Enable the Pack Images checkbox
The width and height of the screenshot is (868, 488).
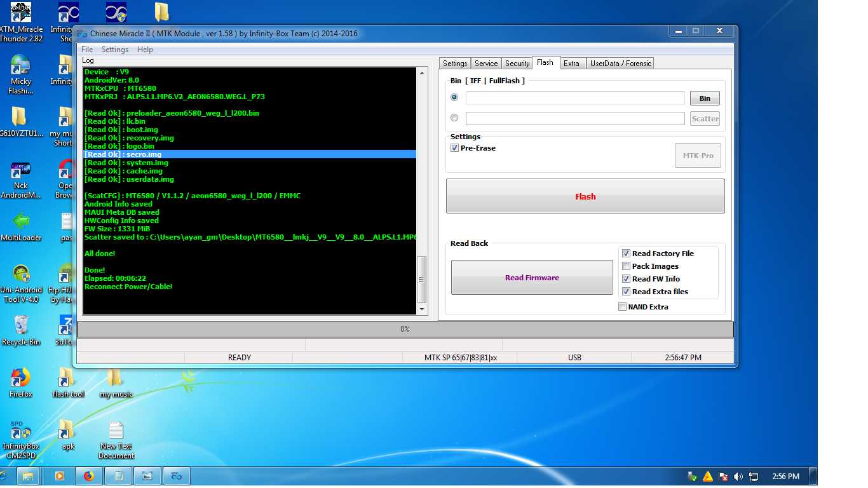pos(626,266)
